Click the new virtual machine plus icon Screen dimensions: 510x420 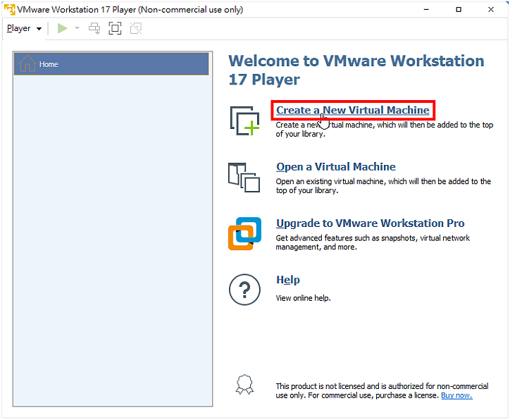[244, 121]
